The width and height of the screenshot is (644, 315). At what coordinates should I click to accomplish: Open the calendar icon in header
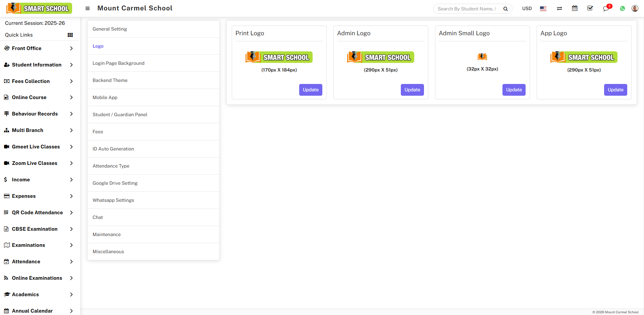[575, 8]
